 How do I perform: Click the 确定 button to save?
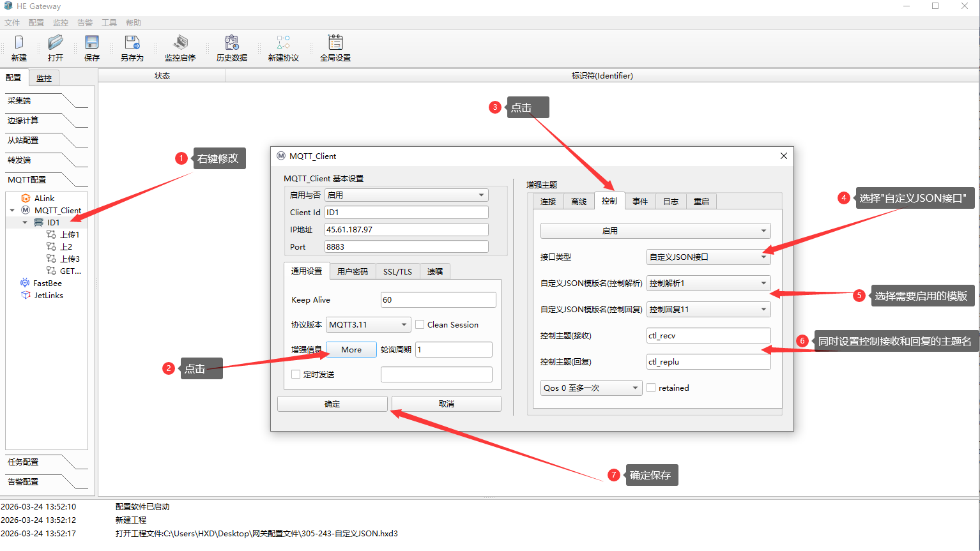click(x=332, y=404)
